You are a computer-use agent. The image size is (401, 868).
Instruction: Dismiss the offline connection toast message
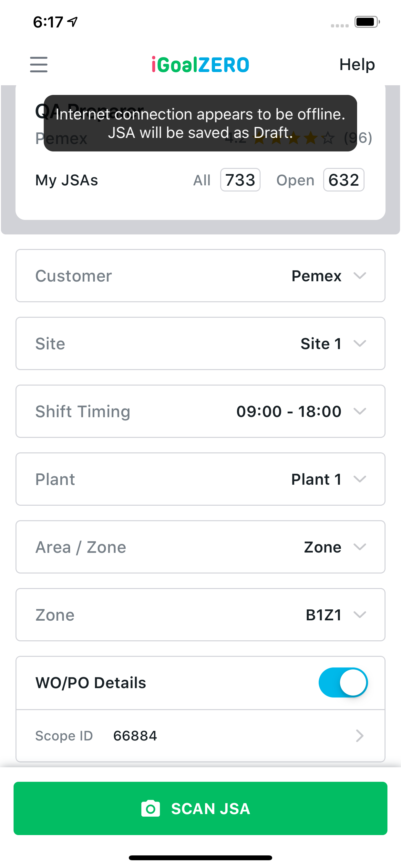200,123
